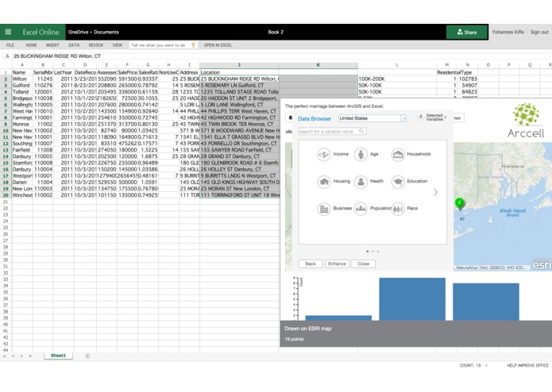The width and height of the screenshot is (552, 392).
Task: Select the Sheet1 tab
Action: [x=58, y=355]
